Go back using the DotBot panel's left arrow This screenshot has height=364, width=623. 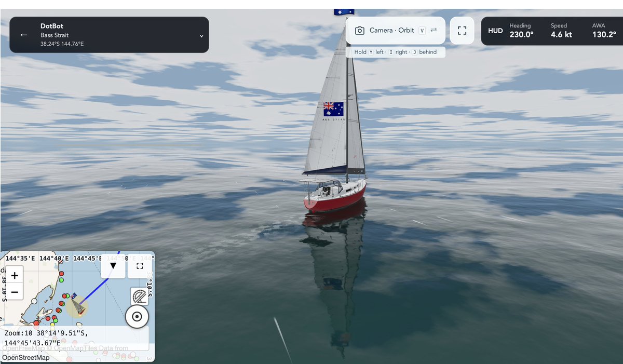23,35
